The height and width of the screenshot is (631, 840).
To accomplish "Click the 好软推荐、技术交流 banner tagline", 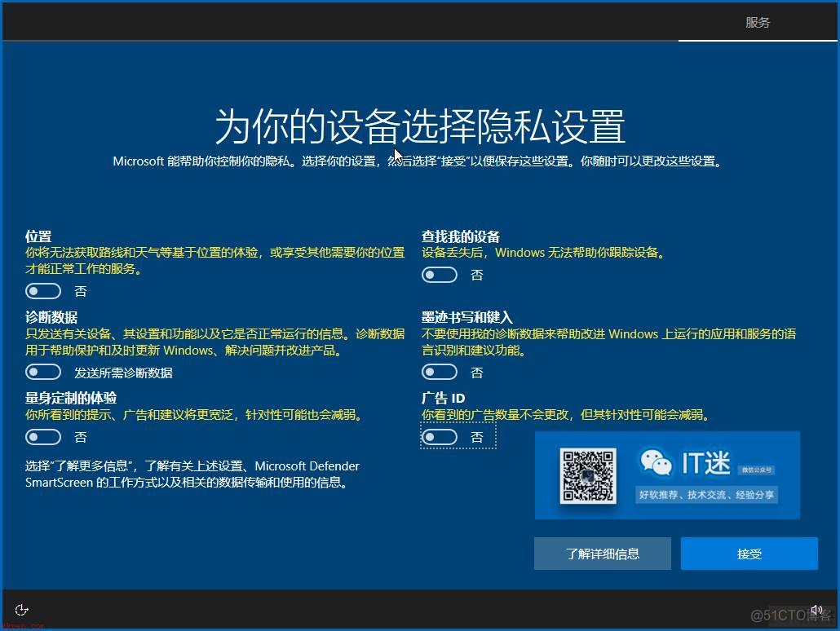I will pyautogui.click(x=706, y=494).
